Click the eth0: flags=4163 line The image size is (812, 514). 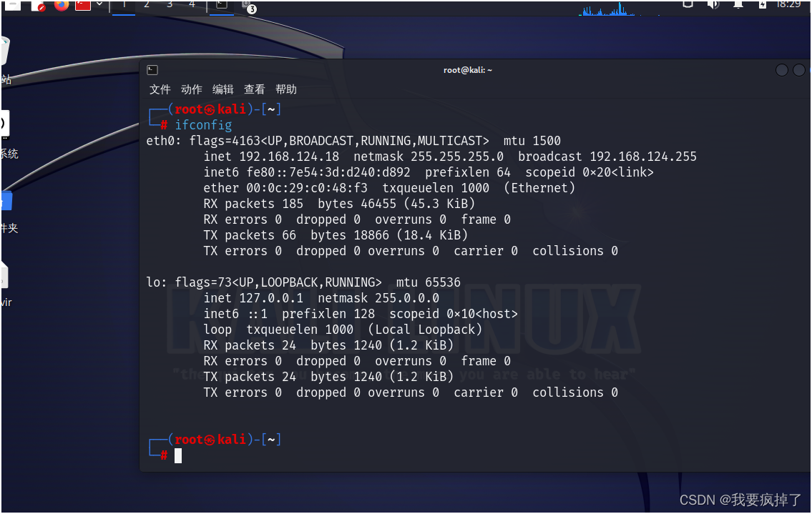(x=353, y=141)
